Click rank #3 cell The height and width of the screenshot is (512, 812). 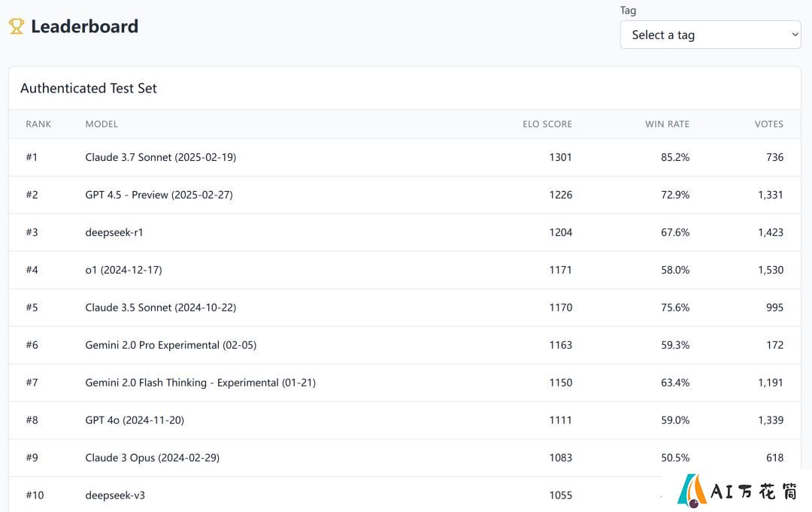[x=32, y=232]
